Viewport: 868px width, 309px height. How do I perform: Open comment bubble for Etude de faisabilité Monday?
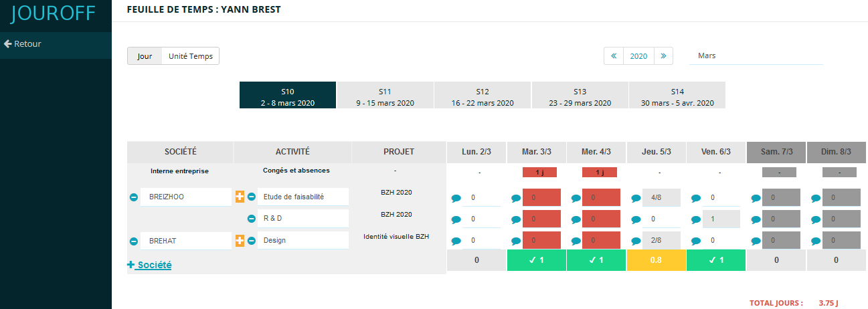pos(456,198)
